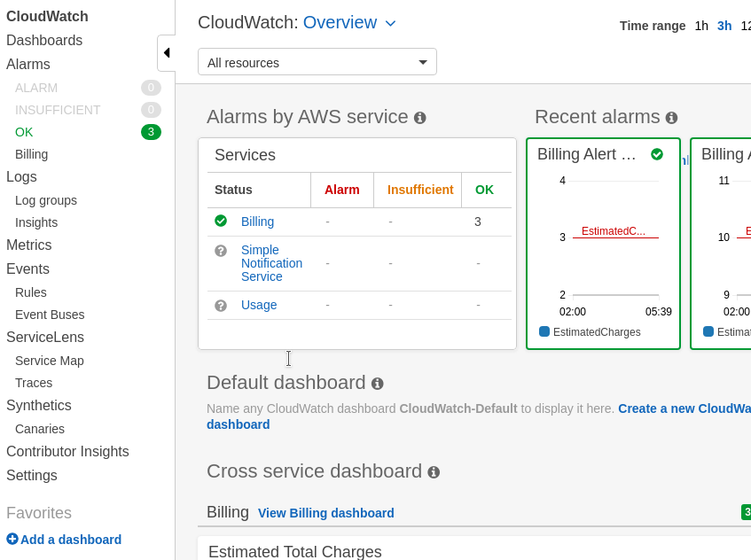751x560 pixels.
Task: Click green OK check on Billing Alert card
Action: tap(657, 154)
